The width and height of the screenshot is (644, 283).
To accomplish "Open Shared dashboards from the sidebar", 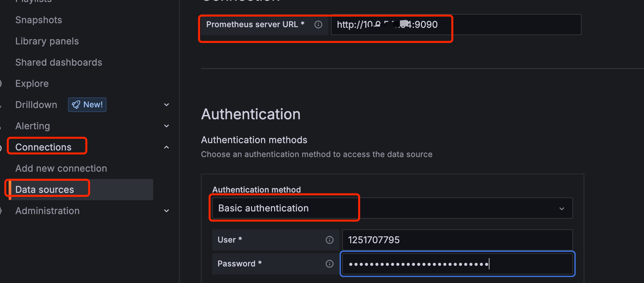I will click(59, 62).
